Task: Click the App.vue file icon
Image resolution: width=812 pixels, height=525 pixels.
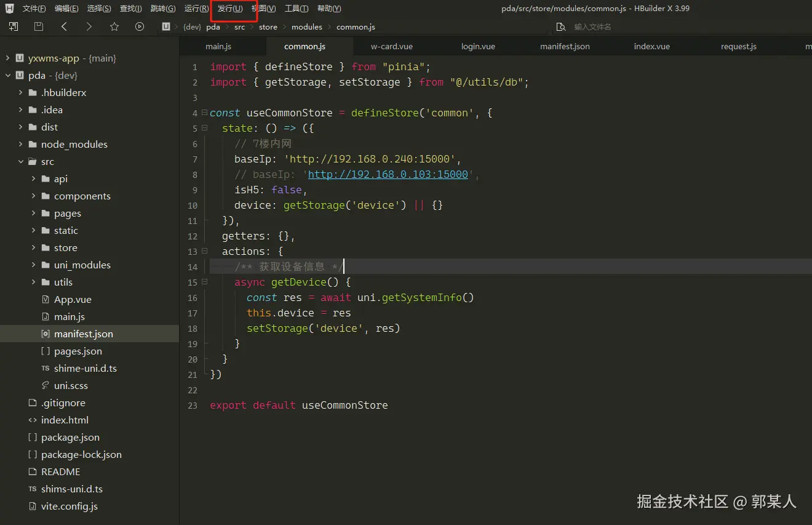Action: pos(46,299)
